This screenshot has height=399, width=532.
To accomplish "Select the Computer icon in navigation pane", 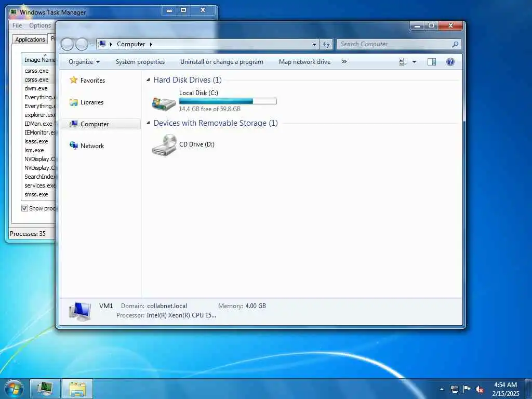I will coord(74,124).
